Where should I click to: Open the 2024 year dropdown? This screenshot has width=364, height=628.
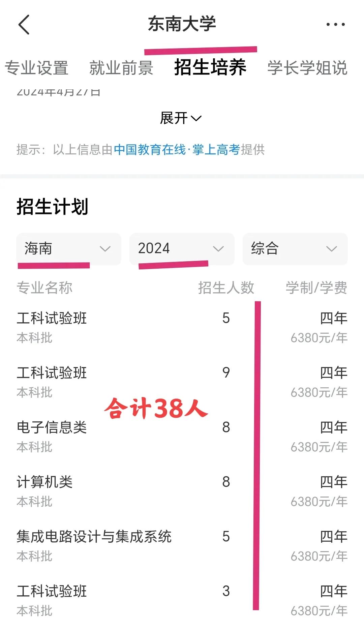coord(182,249)
